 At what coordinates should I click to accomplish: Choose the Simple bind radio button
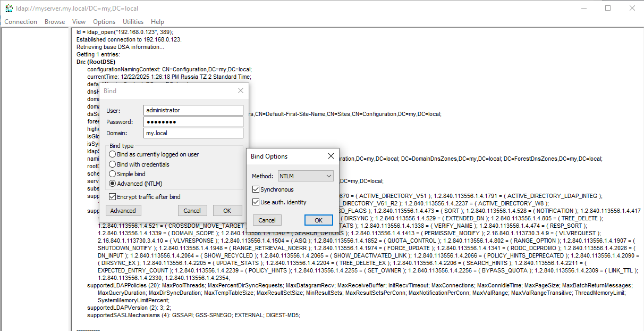point(112,174)
